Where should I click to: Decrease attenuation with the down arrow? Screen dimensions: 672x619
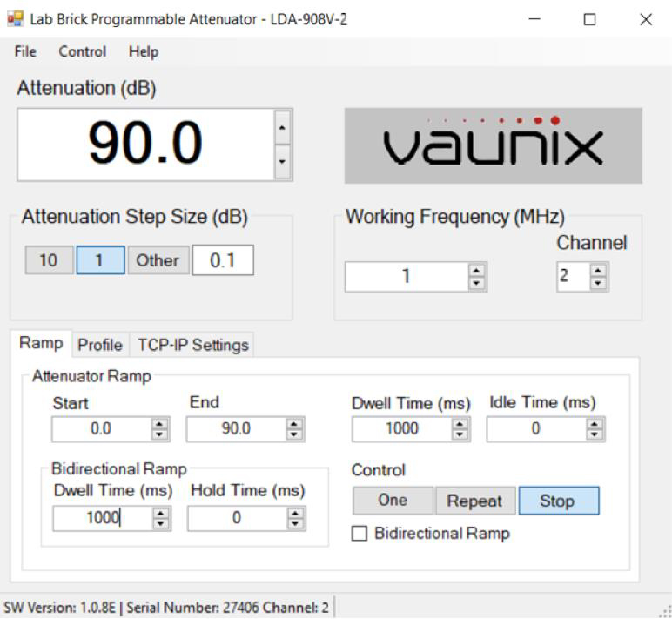282,162
